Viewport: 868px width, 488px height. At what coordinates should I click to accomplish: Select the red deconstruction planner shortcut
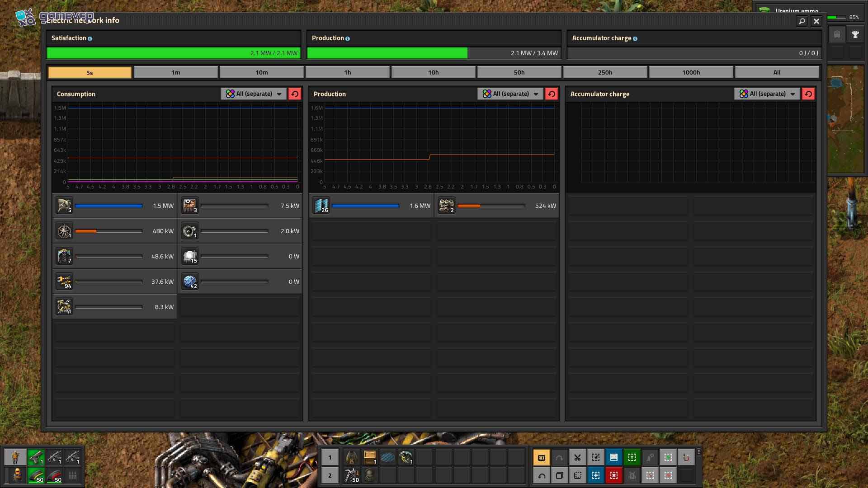pos(613,475)
